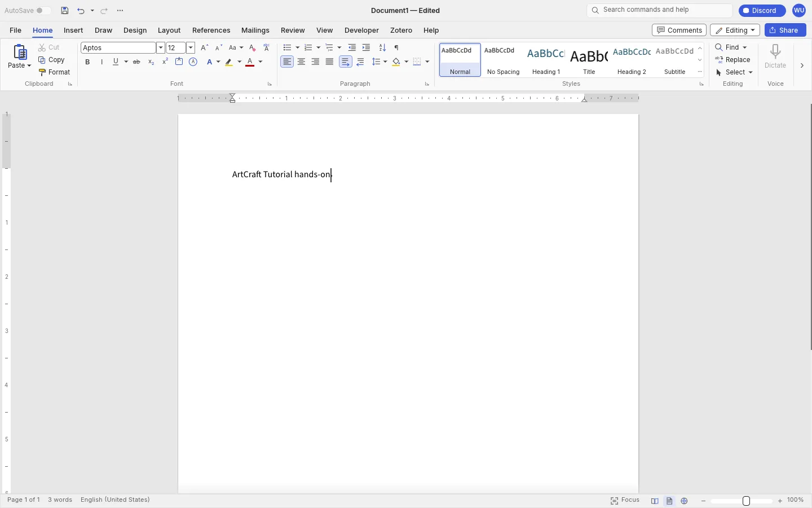Toggle the AutoSave switch
Viewport: 812px width, 508px height.
click(43, 11)
